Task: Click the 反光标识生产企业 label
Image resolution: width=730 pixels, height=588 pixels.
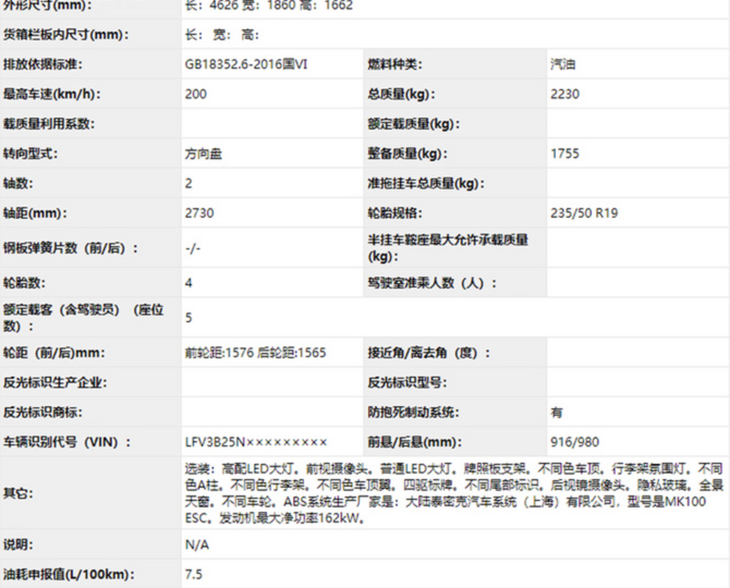Action: tap(55, 383)
